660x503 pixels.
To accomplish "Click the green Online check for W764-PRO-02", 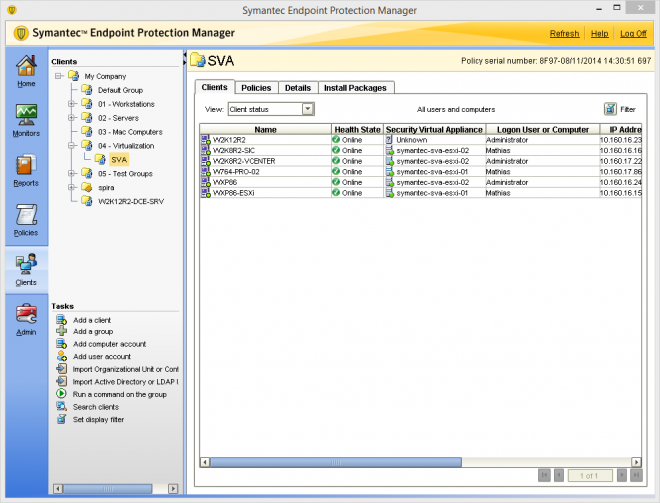I will click(336, 171).
